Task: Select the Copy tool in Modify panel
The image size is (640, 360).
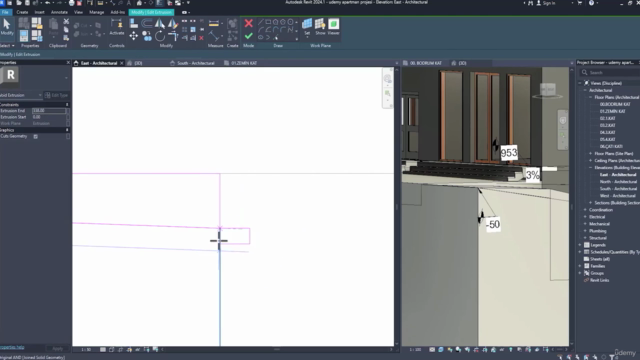Action: (x=147, y=37)
